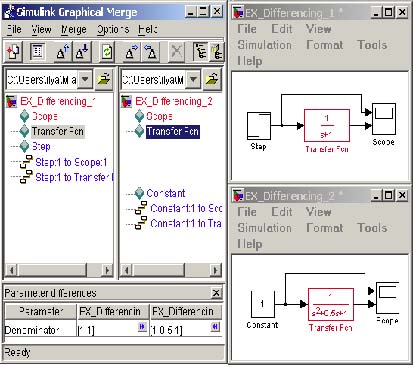Click second EX_Differencin column header
Viewport: 413px width, 367px height.
[x=186, y=311]
